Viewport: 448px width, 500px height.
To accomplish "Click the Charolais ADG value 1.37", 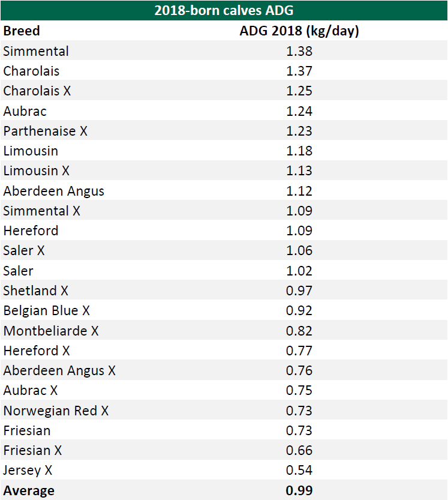I will click(299, 71).
